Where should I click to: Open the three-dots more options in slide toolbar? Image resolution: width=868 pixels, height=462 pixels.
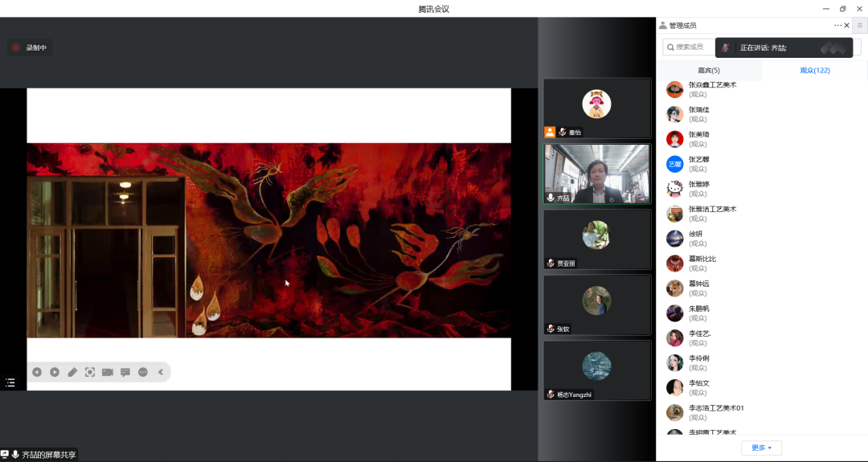(x=143, y=372)
